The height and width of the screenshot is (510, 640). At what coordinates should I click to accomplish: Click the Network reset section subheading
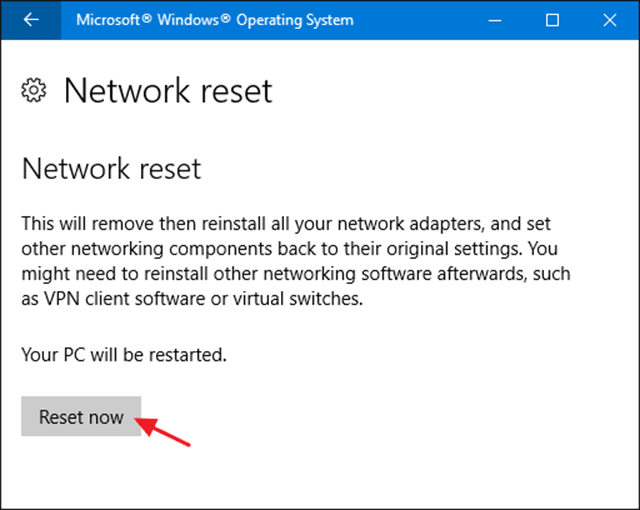111,169
